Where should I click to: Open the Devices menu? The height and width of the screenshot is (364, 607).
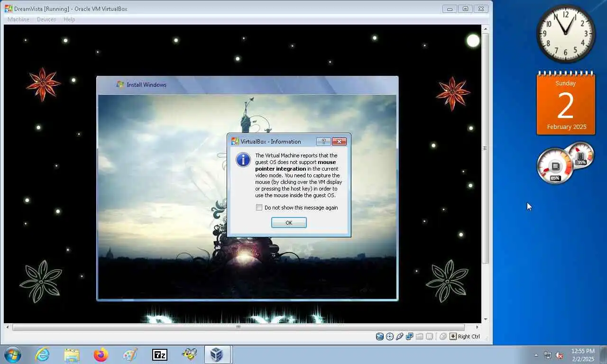pos(46,19)
